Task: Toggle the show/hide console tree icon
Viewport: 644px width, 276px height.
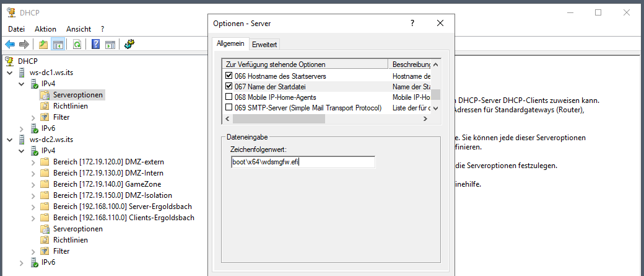Action: tap(58, 44)
